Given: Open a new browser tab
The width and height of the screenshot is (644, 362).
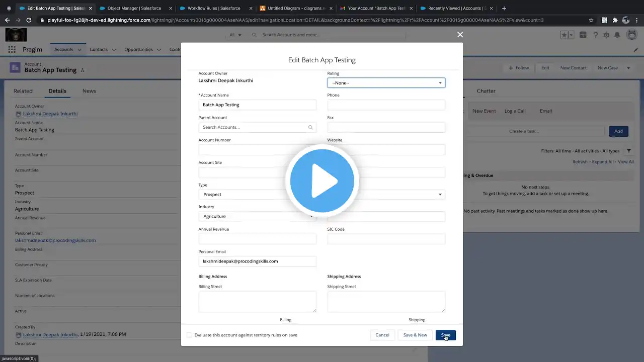Looking at the screenshot, I should [x=504, y=8].
